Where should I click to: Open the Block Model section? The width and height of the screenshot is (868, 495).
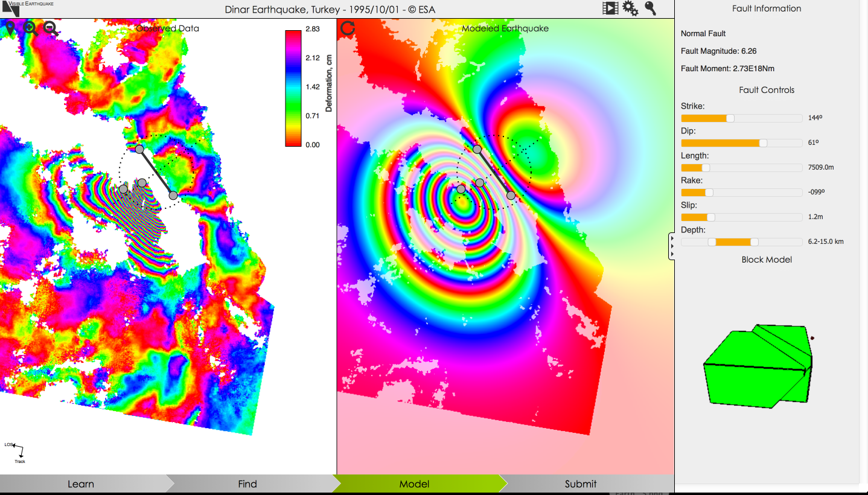[x=767, y=260]
